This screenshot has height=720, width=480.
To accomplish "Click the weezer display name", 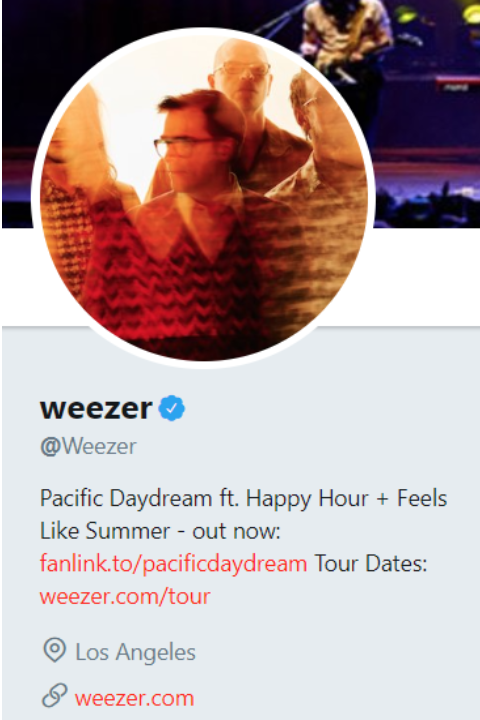I will pos(96,408).
